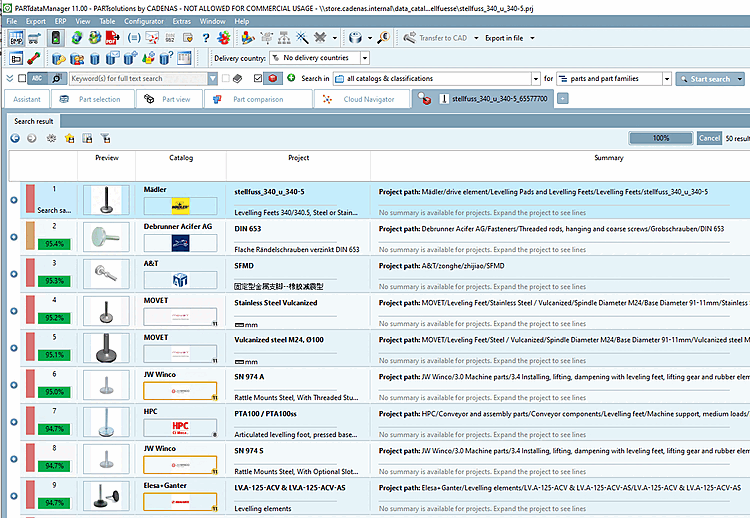Image resolution: width=750 pixels, height=518 pixels.
Task: Tick the checkbox beside the book icon
Action: 226,78
